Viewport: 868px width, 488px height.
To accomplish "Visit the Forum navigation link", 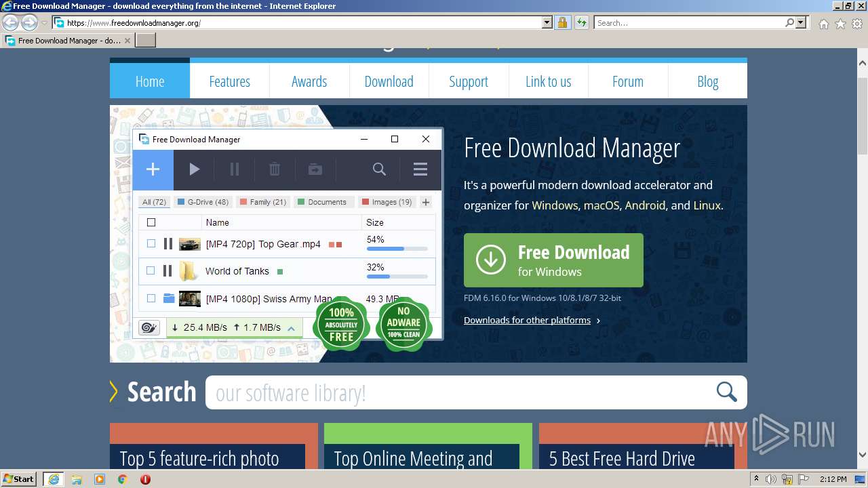I will tap(628, 81).
